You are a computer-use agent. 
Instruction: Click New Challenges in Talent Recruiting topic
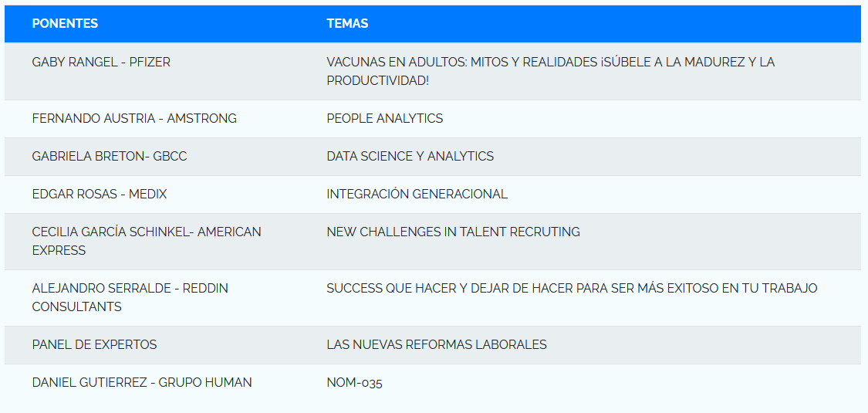point(453,232)
